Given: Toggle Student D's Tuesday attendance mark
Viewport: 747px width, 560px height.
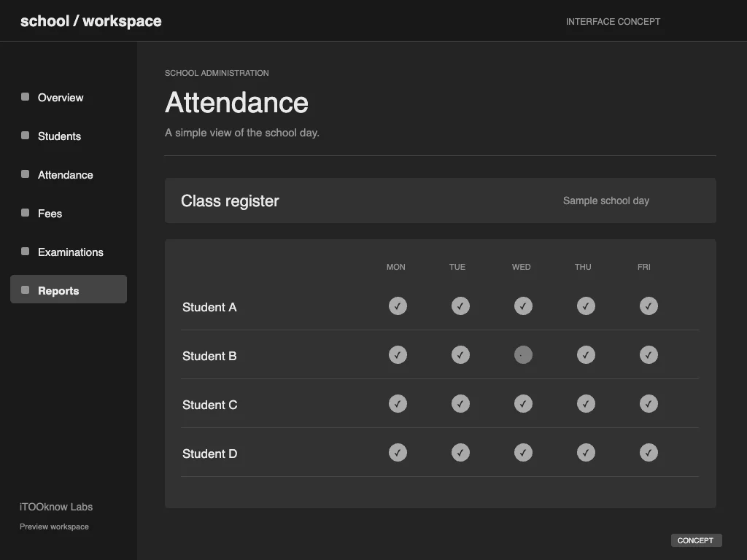Looking at the screenshot, I should click(x=461, y=452).
